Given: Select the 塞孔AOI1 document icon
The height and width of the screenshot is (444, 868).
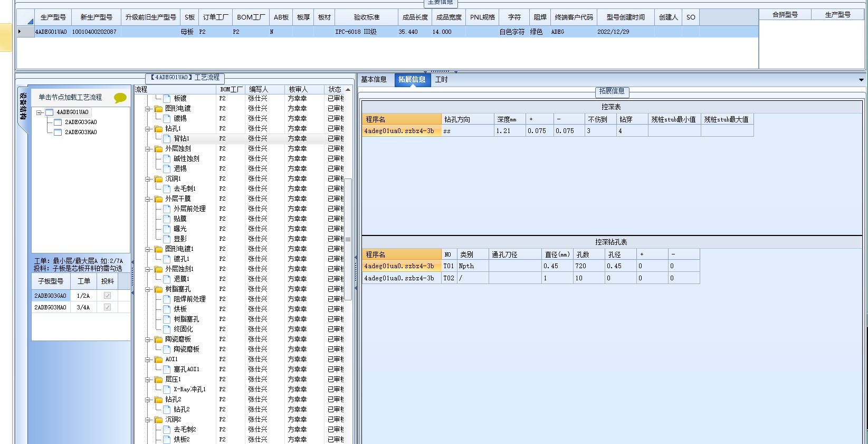Looking at the screenshot, I should pos(167,369).
